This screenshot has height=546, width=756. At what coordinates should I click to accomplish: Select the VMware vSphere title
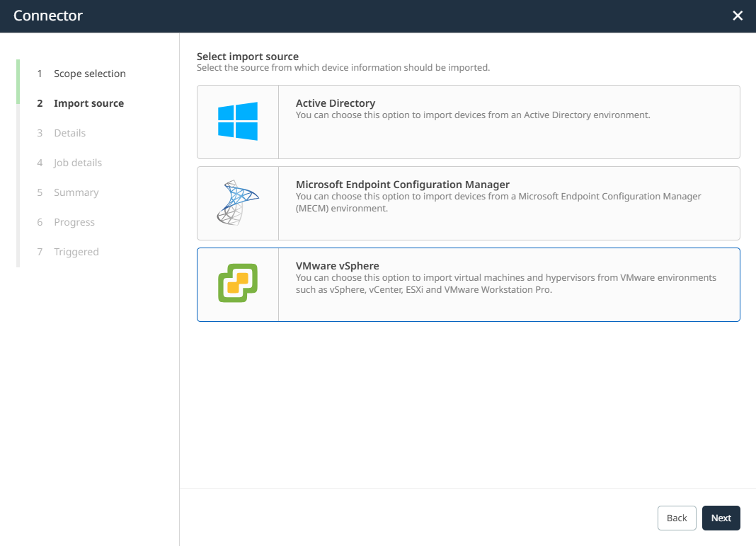point(337,266)
